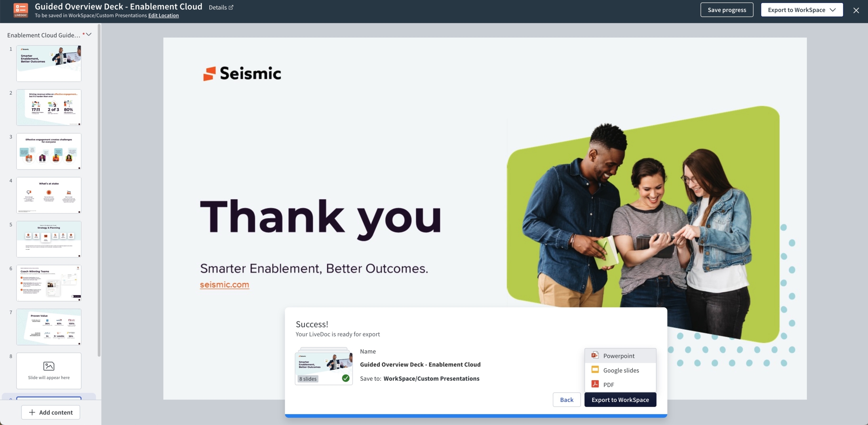868x425 pixels.
Task: Click the 8 slides count badge
Action: [308, 379]
